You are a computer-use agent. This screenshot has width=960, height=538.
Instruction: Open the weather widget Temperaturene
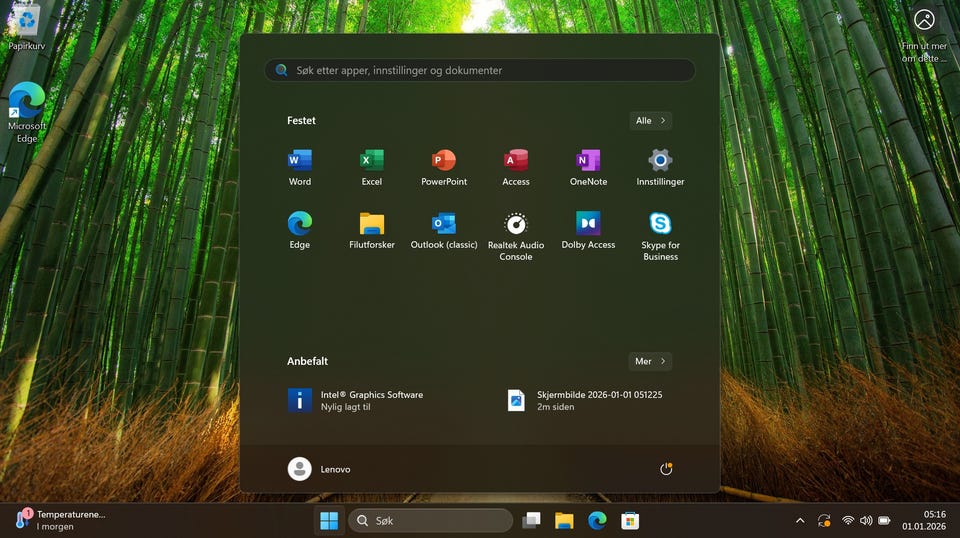[x=60, y=520]
